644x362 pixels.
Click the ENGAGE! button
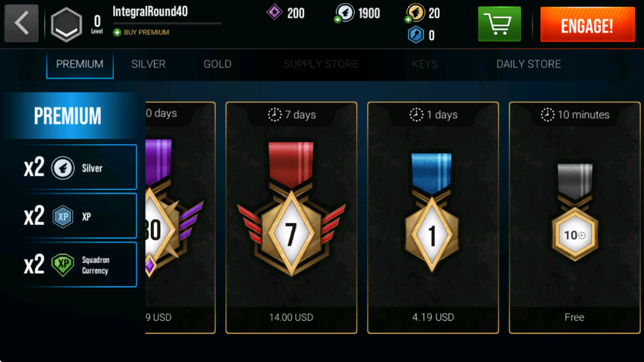(x=587, y=25)
